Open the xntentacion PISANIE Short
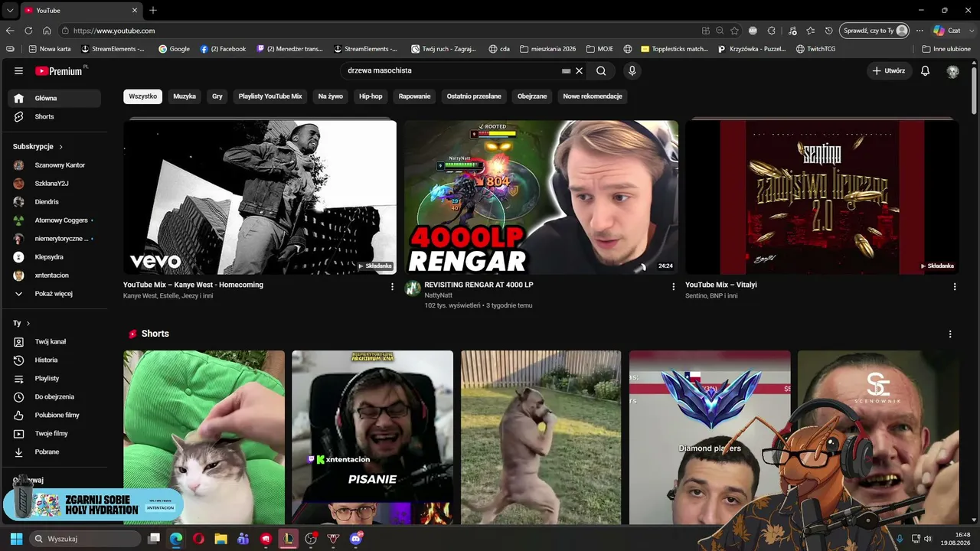 click(x=372, y=437)
